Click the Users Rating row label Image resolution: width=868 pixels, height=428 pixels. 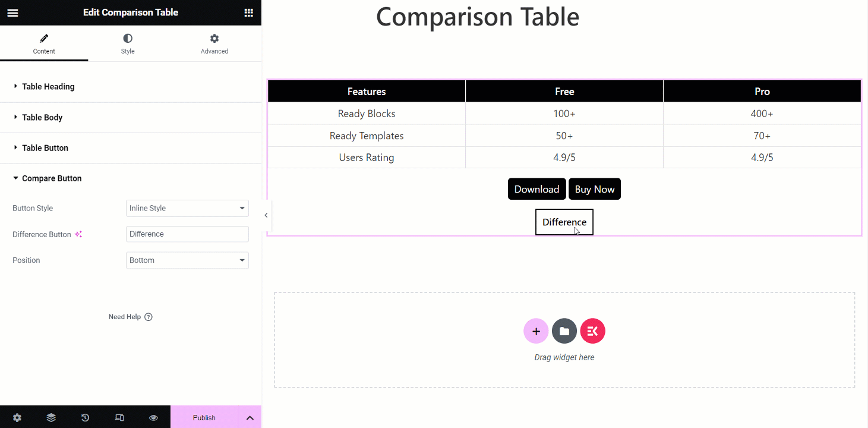click(x=367, y=158)
